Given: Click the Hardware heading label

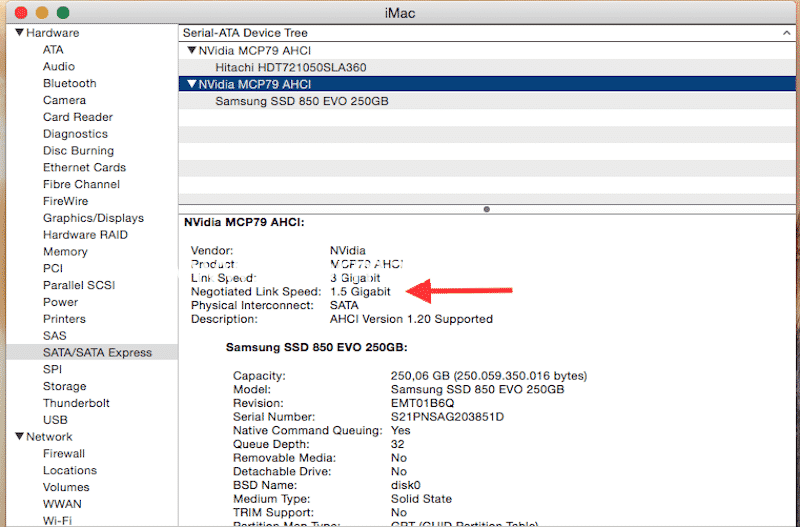Looking at the screenshot, I should [53, 33].
